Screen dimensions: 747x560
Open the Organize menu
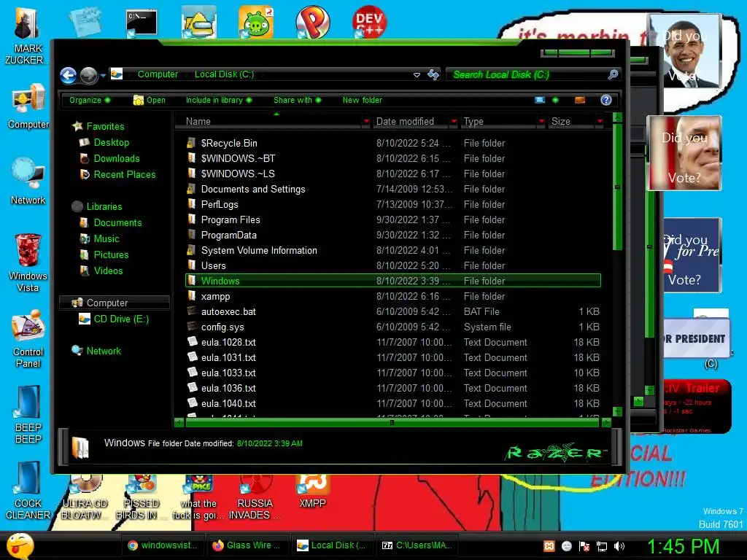coord(90,100)
